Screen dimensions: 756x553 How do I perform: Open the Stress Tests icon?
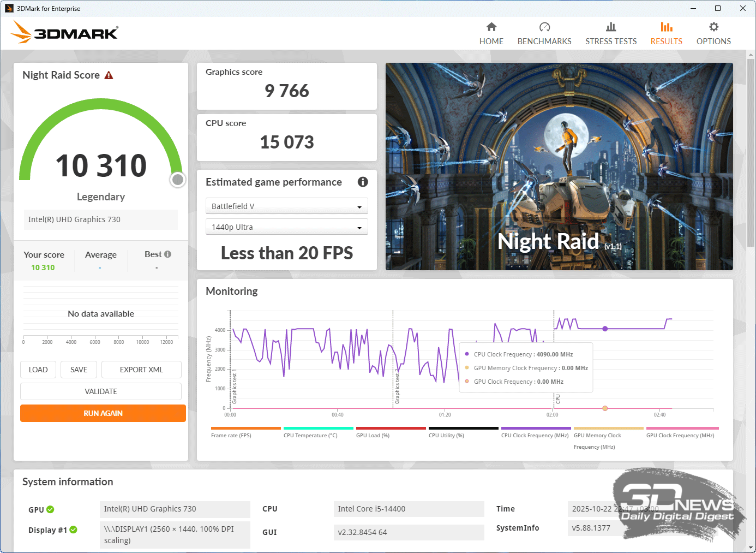[x=611, y=27]
